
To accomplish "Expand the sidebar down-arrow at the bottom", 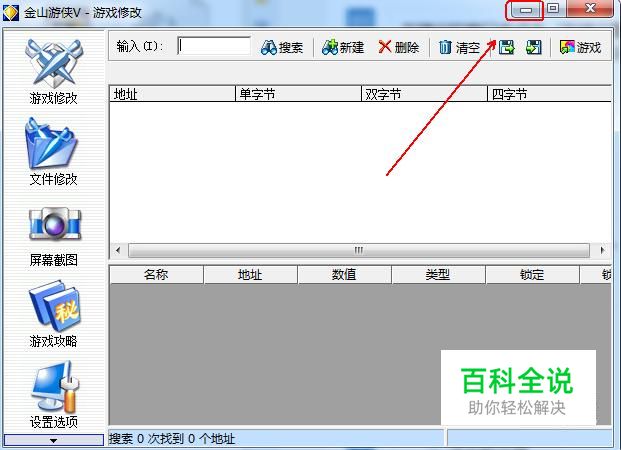I will tap(53, 440).
